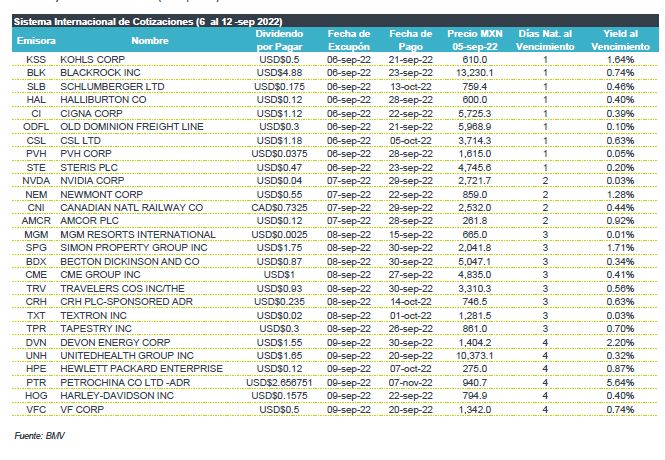Click the PVH dividend 'USD$0.0375'

[x=279, y=154]
